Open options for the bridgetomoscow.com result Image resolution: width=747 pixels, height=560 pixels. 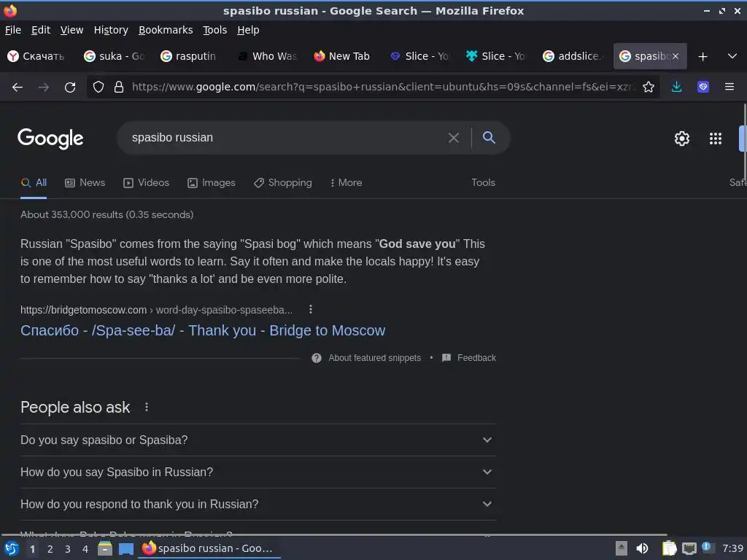pos(311,309)
